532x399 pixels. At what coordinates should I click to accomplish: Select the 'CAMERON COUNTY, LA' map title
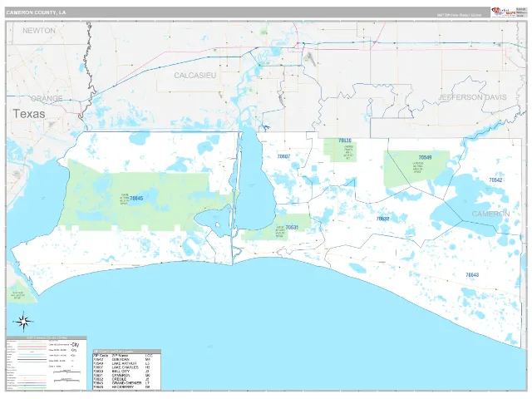click(x=36, y=12)
